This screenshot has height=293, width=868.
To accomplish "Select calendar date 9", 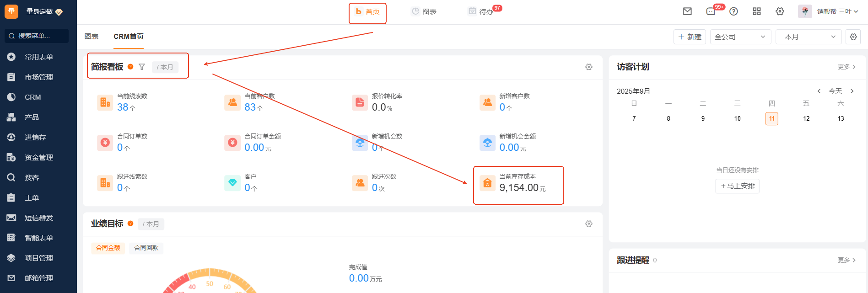I will tap(703, 118).
